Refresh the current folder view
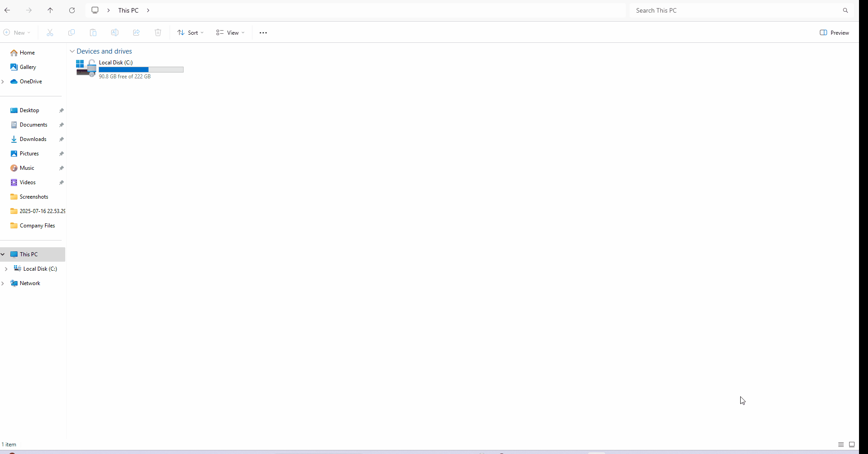 72,10
